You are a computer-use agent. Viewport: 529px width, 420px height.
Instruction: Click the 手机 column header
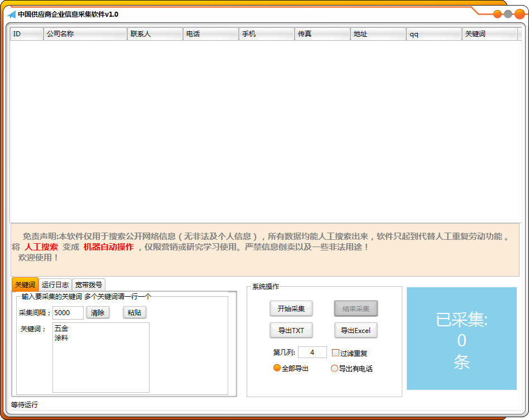[267, 34]
